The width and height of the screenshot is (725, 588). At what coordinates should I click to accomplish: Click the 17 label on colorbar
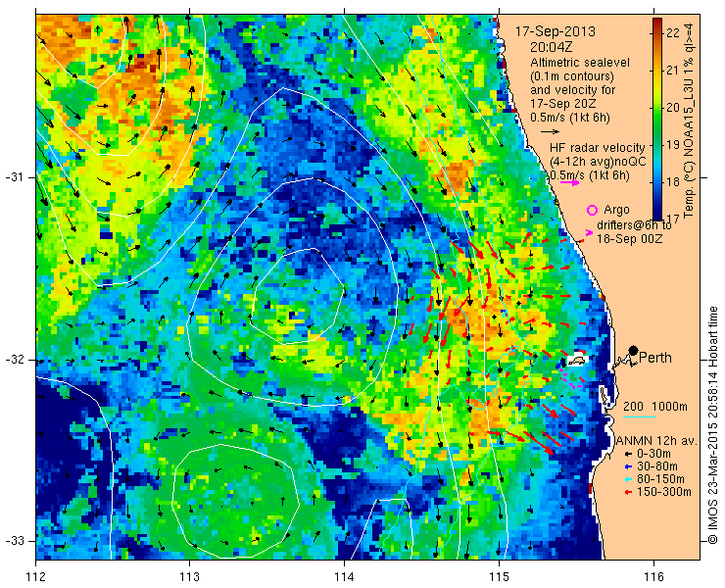coord(673,218)
